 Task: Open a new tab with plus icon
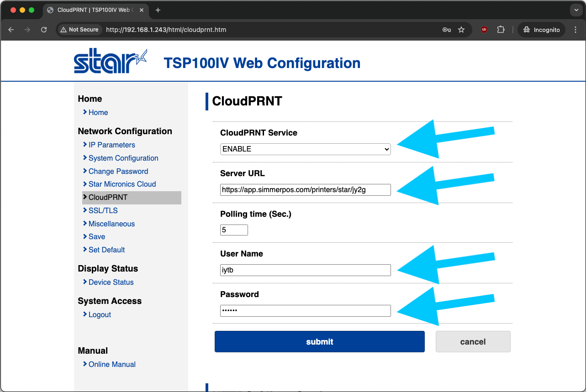click(158, 10)
